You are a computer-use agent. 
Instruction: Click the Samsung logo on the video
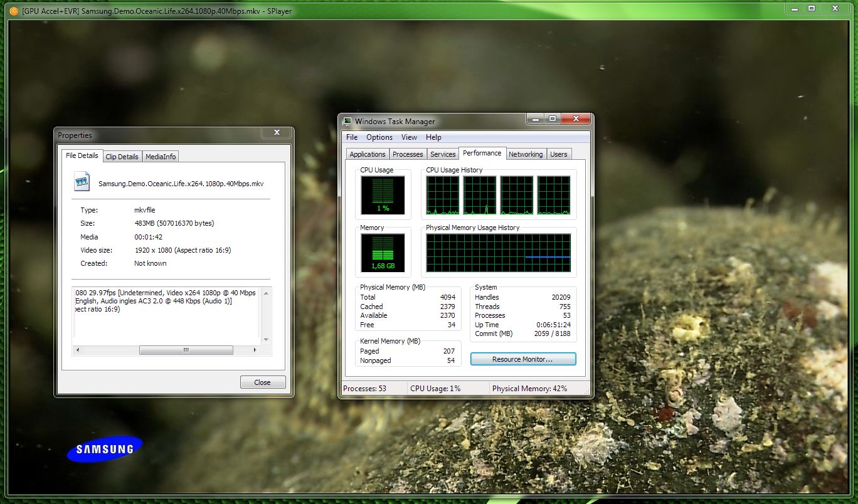point(105,449)
